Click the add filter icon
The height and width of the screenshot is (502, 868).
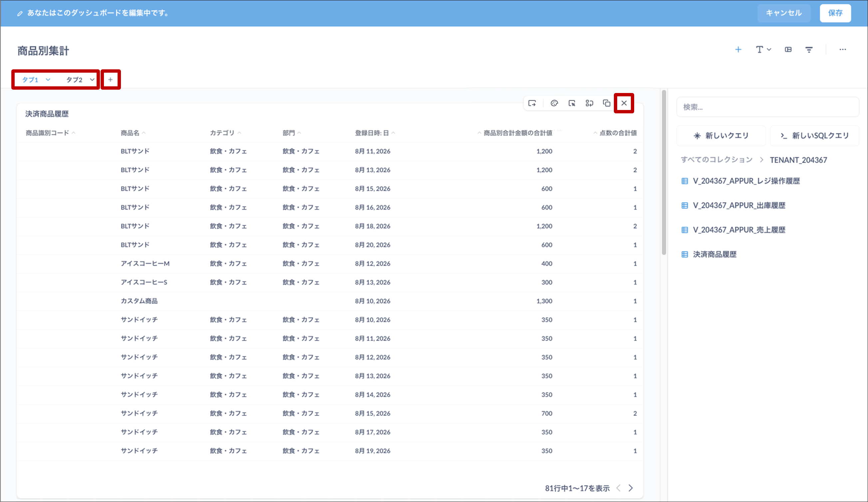coord(809,50)
